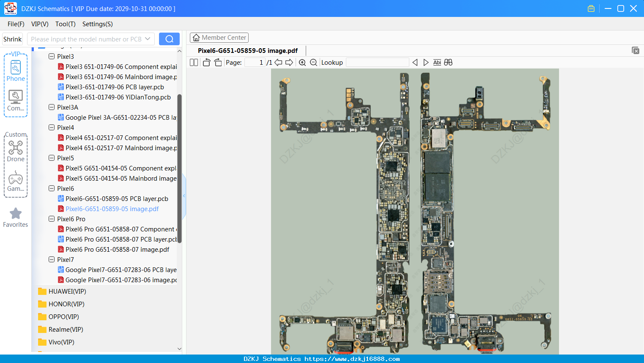Open HONOR(VIP) folder
Viewport: 644px width, 363px height.
(x=61, y=304)
